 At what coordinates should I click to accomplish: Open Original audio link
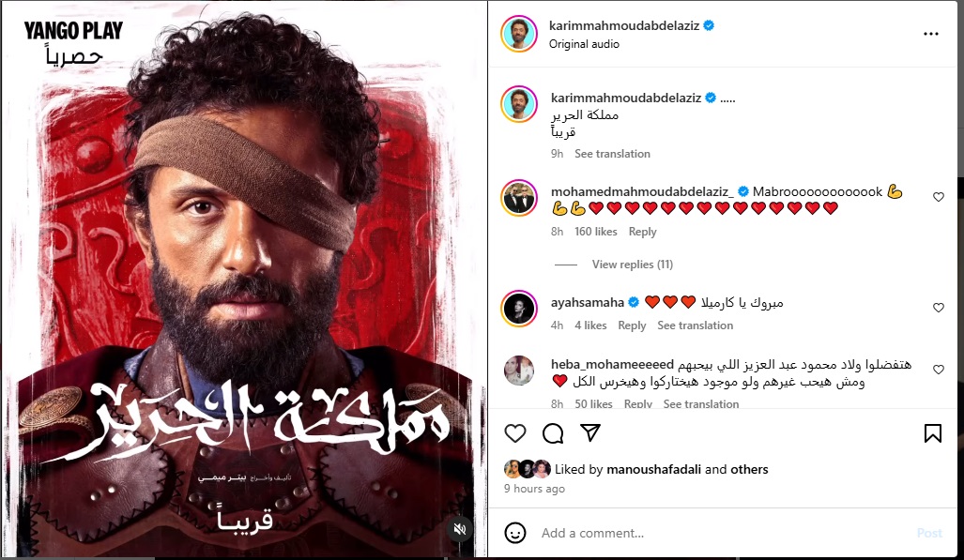[584, 44]
